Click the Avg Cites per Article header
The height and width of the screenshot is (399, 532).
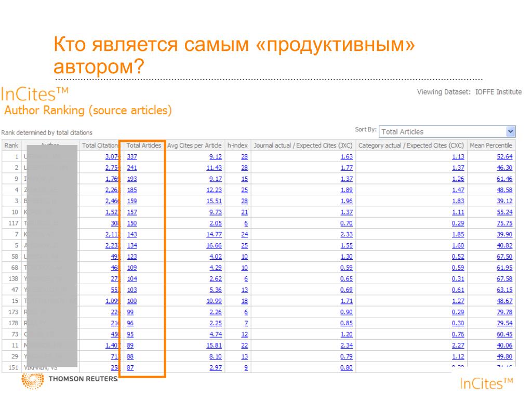194,145
